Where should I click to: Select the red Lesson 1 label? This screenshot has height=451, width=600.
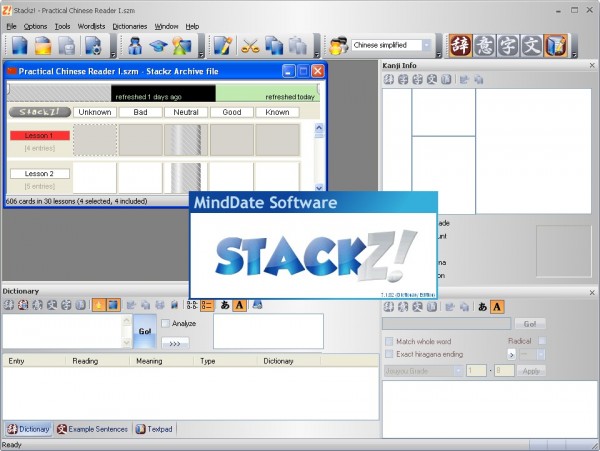point(40,135)
